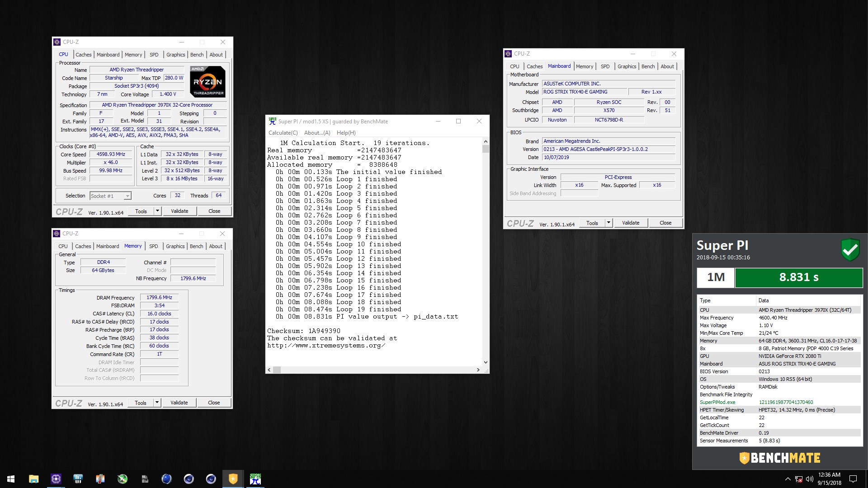Viewport: 868px width, 488px height.
Task: Open CPU-Z from the taskbar
Action: [x=56, y=479]
